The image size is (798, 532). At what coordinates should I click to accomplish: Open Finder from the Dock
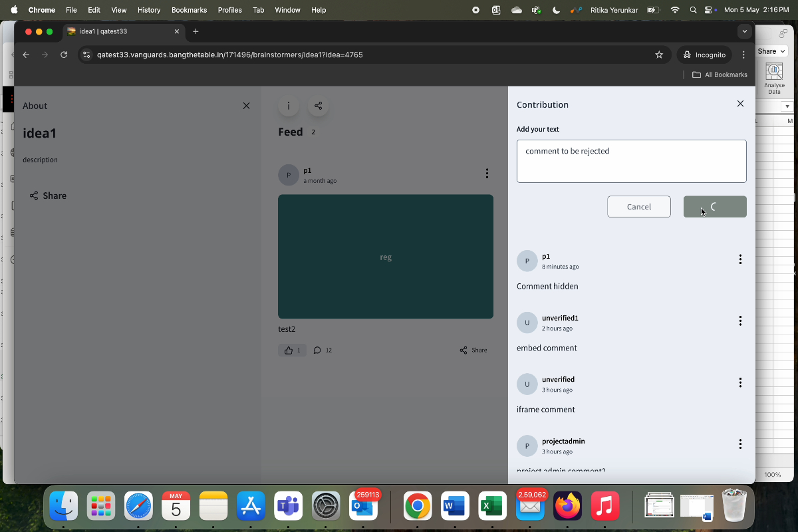tap(64, 507)
